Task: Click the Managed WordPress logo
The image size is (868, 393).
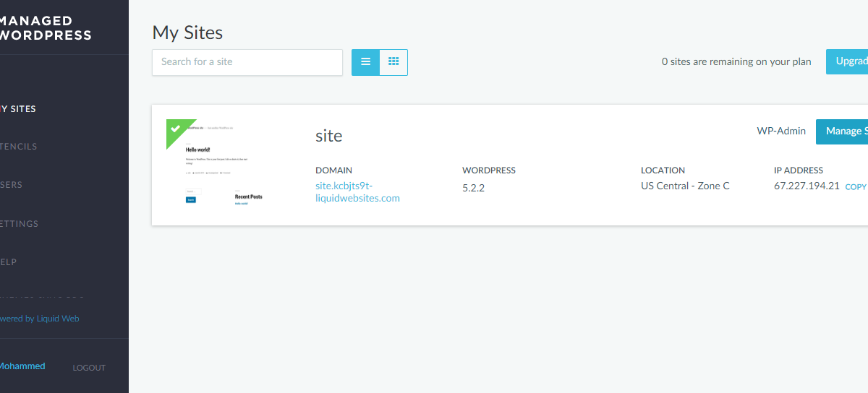Action: click(x=46, y=28)
